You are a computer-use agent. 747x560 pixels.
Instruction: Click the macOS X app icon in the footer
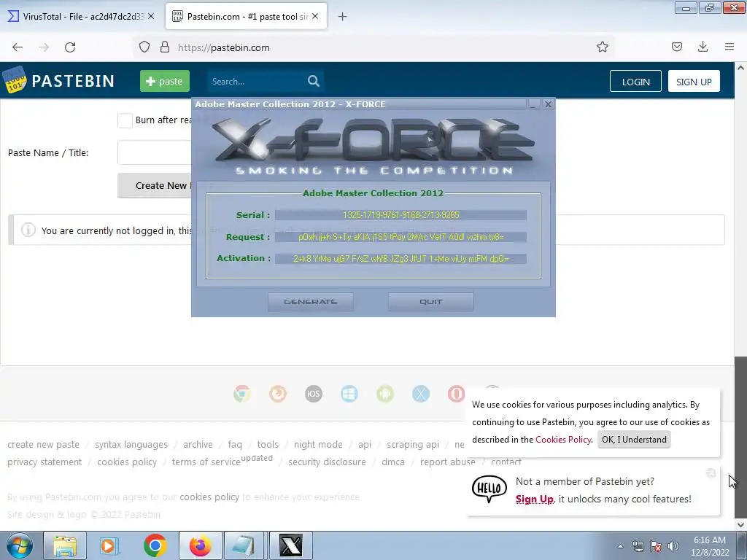(x=421, y=394)
